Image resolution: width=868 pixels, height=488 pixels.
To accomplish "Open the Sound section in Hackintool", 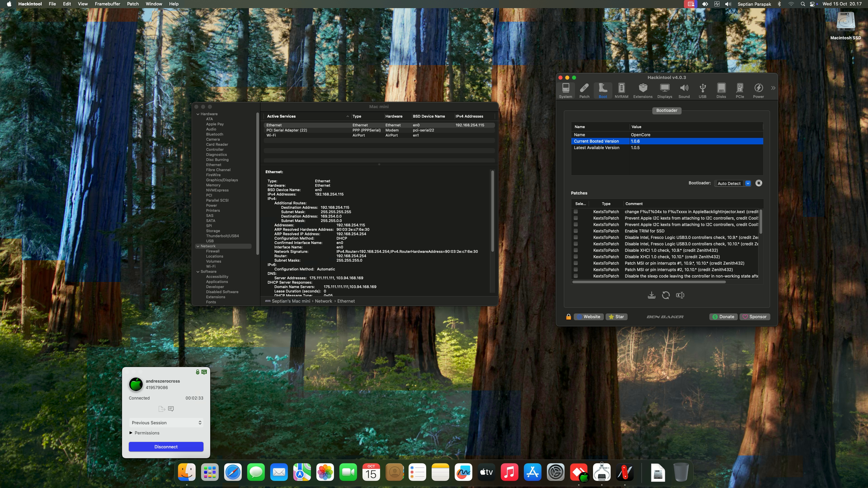I will (684, 90).
